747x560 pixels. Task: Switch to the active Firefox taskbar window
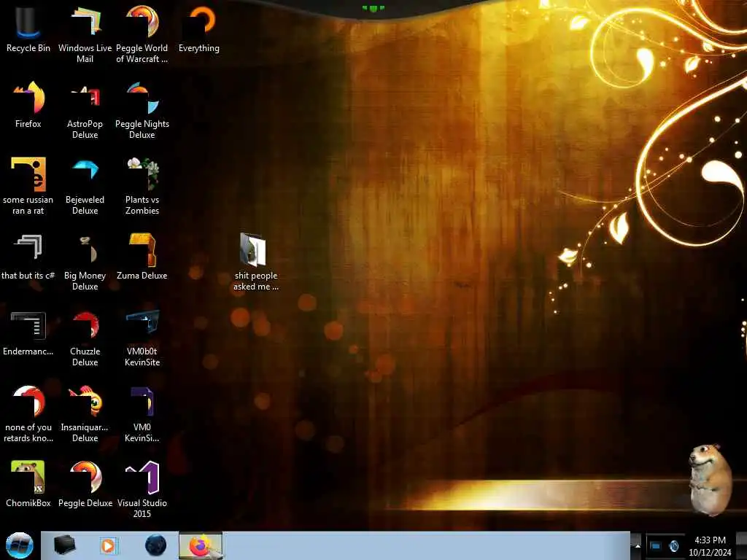click(x=201, y=545)
